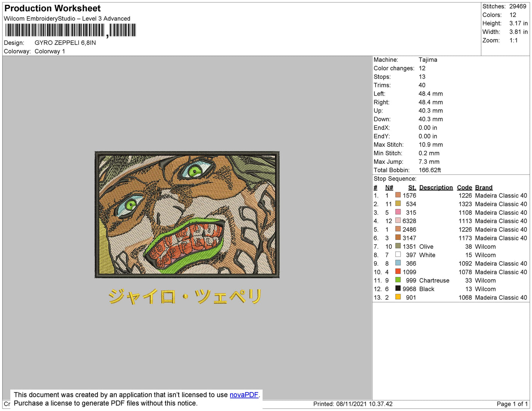Open the novaPDF link

click(244, 395)
